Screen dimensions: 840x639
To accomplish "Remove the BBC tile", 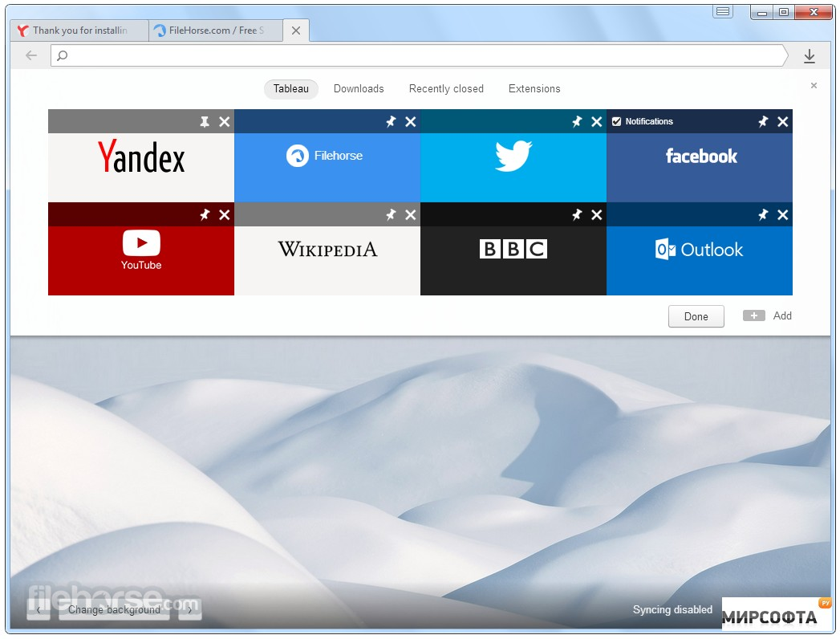I will coord(597,215).
